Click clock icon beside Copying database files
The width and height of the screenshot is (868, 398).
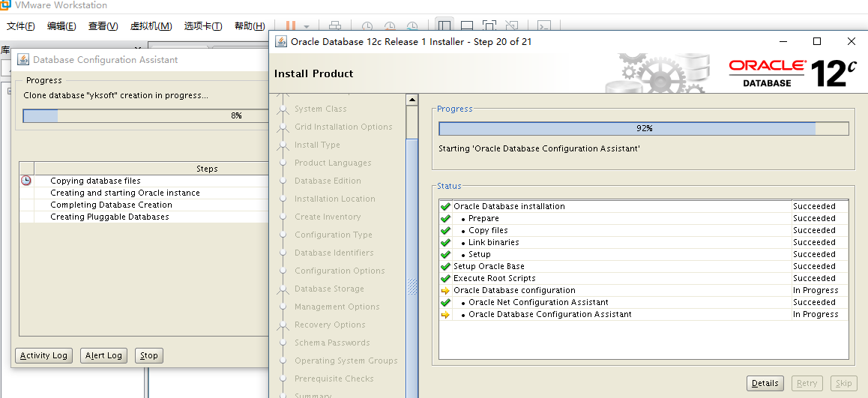(x=26, y=181)
